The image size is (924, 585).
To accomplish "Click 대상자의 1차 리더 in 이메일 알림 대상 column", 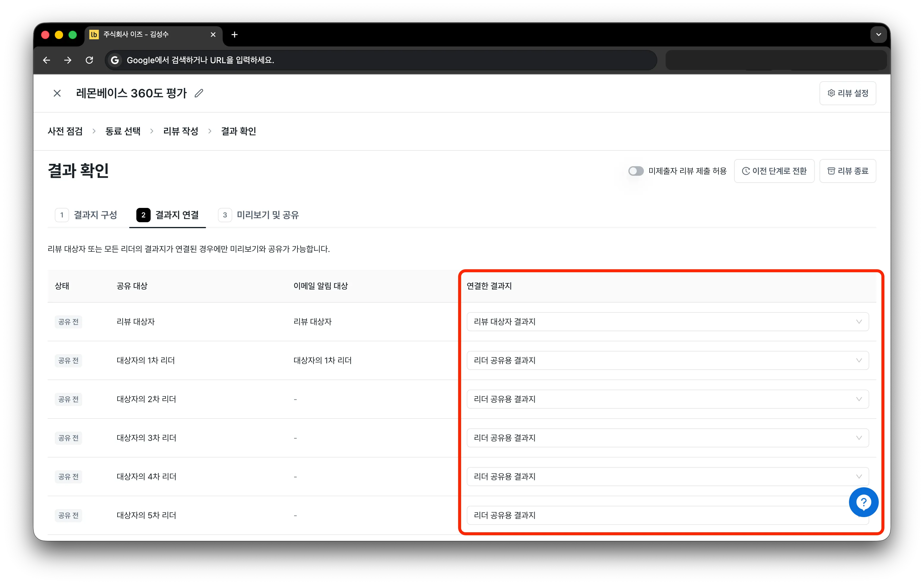I will point(322,360).
